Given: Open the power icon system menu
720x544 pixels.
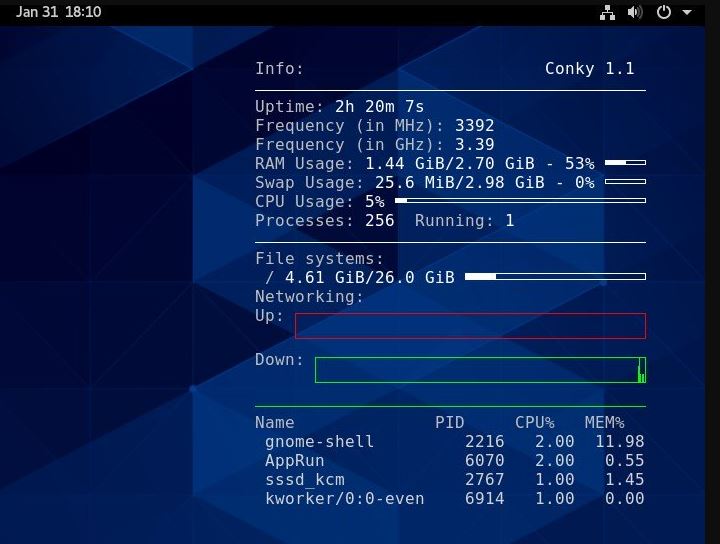Looking at the screenshot, I should coord(664,12).
